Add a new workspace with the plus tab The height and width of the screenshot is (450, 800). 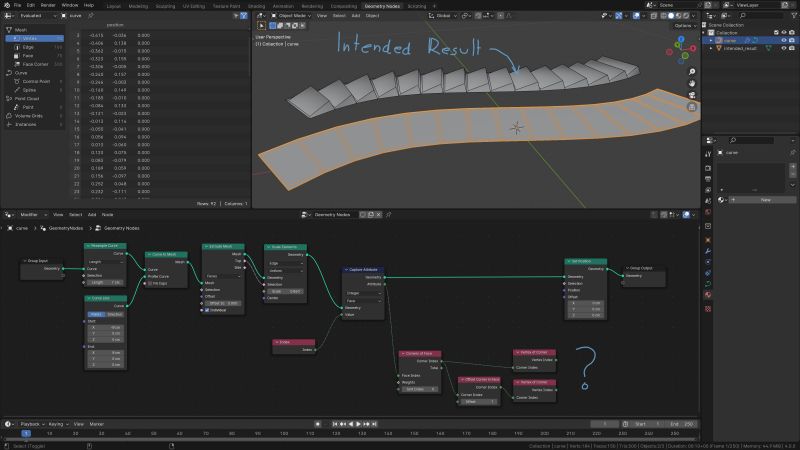pyautogui.click(x=434, y=6)
